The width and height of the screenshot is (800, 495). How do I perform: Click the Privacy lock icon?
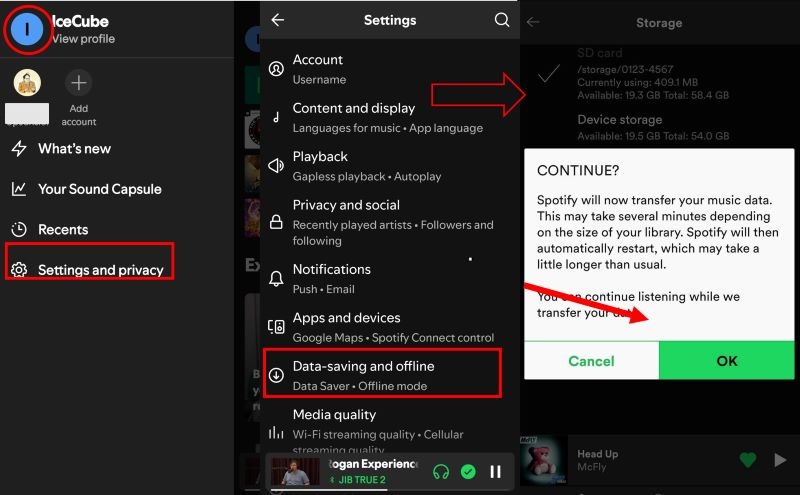pyautogui.click(x=276, y=222)
